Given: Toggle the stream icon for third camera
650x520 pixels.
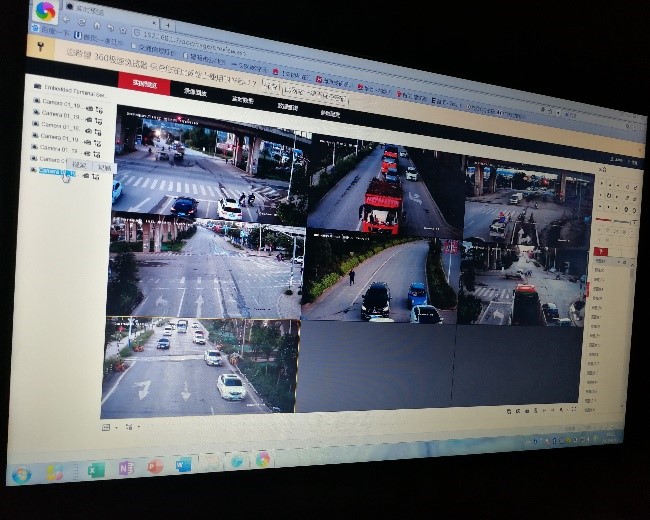Looking at the screenshot, I should pyautogui.click(x=88, y=129).
